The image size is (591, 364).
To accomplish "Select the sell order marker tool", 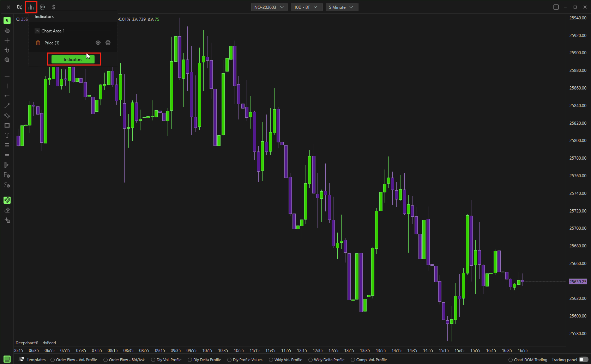I will (x=7, y=185).
